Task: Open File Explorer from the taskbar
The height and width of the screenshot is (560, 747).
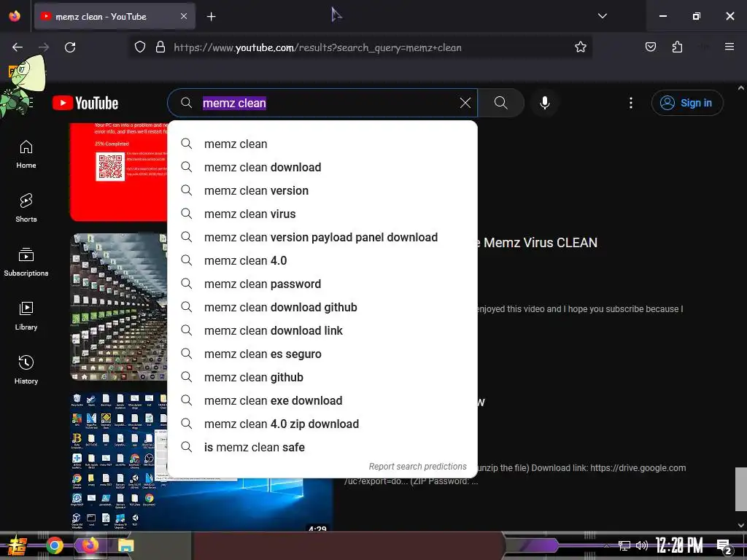Action: [x=125, y=545]
